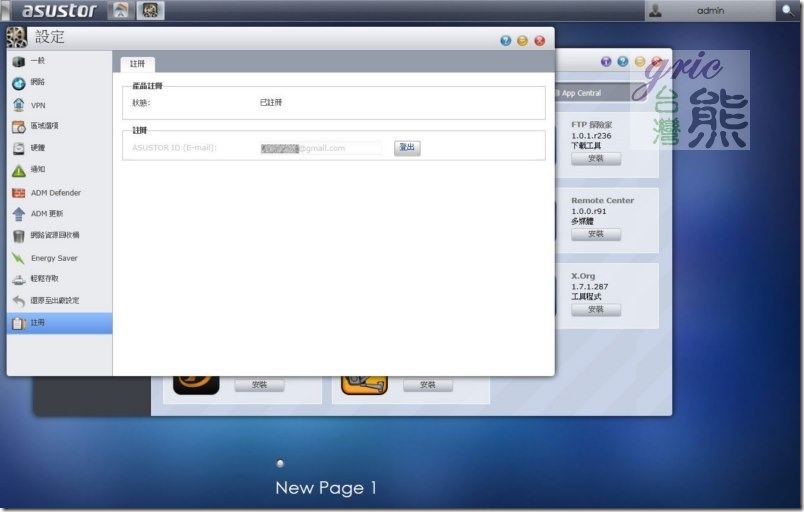Screen dimensions: 804x512
Task: Click the 安裝 button beside the black app icon
Action: point(259,385)
